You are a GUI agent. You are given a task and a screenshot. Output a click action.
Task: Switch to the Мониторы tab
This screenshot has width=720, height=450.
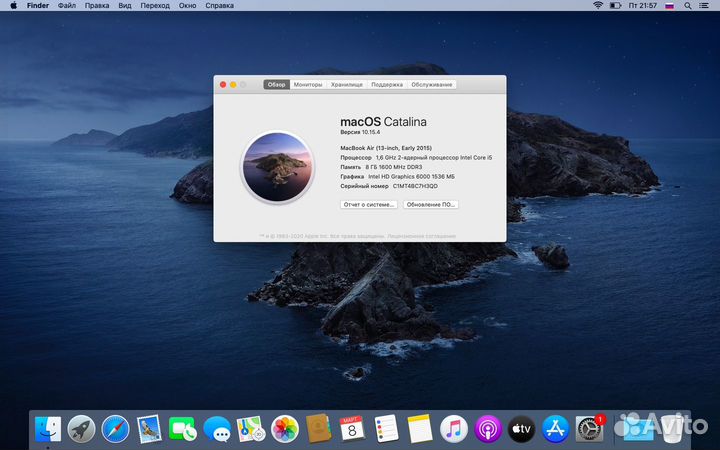tap(308, 84)
